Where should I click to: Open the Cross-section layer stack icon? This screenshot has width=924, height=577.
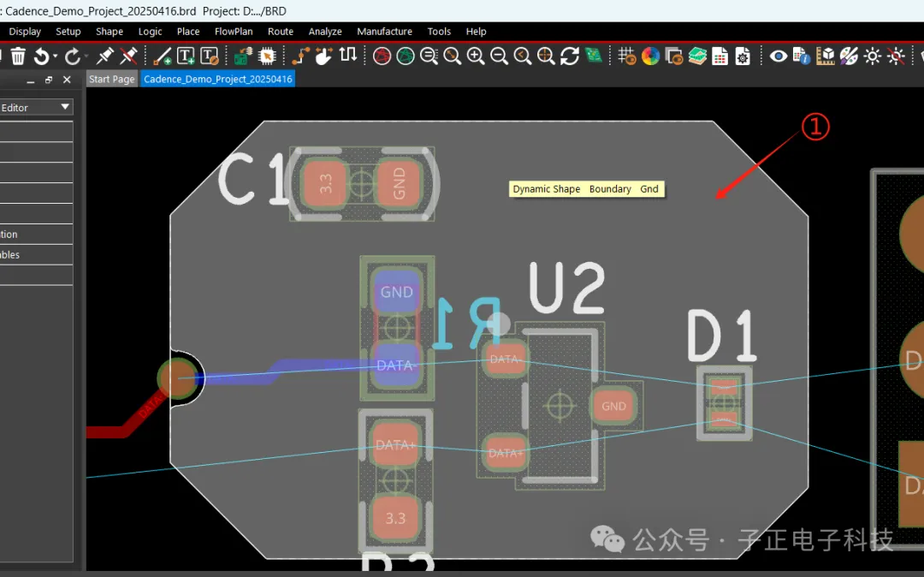tap(697, 56)
